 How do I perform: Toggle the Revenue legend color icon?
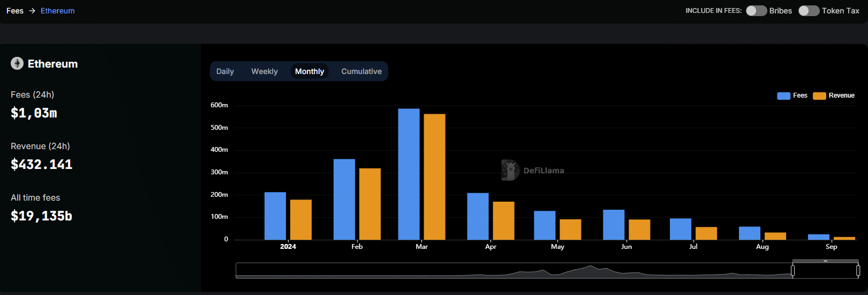[x=819, y=96]
